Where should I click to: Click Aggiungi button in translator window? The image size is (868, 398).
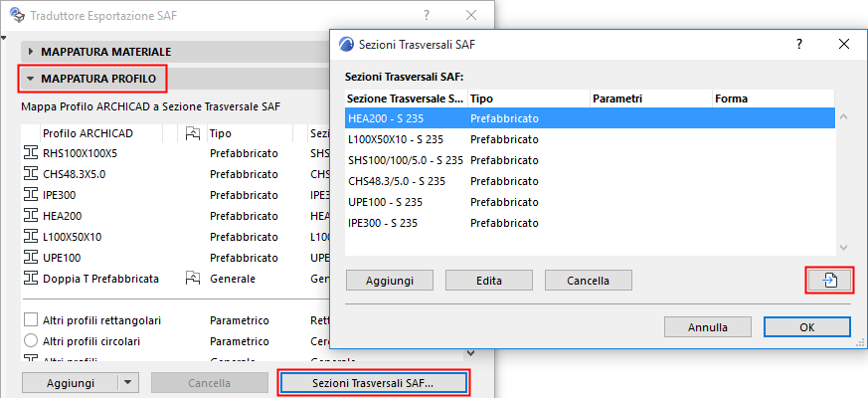coord(71,382)
